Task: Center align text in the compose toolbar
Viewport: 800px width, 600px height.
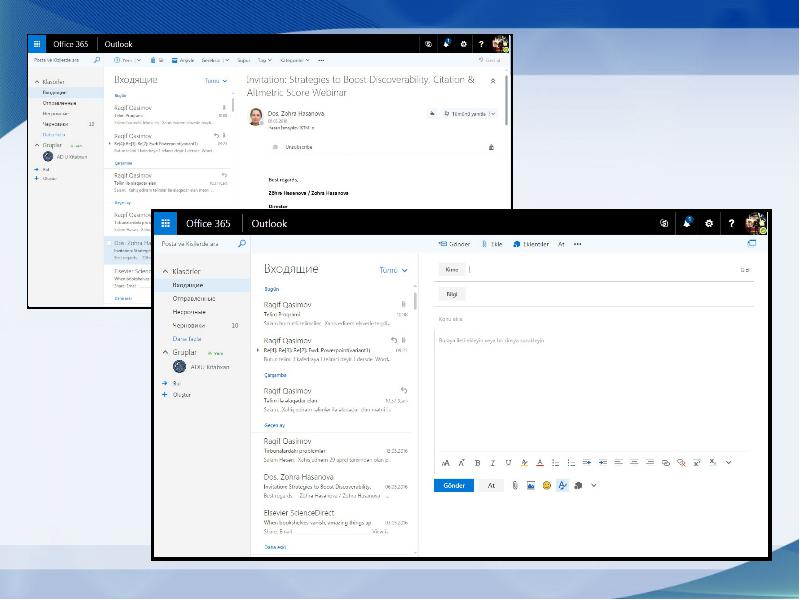Action: (634, 463)
